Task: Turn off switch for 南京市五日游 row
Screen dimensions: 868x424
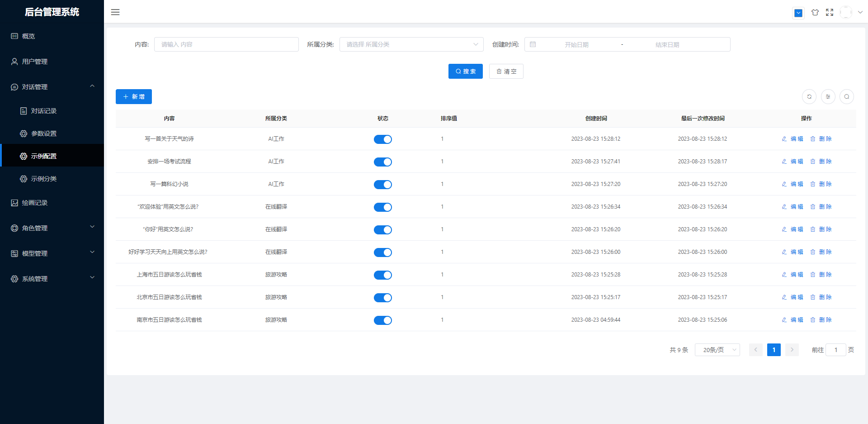Action: coord(382,320)
